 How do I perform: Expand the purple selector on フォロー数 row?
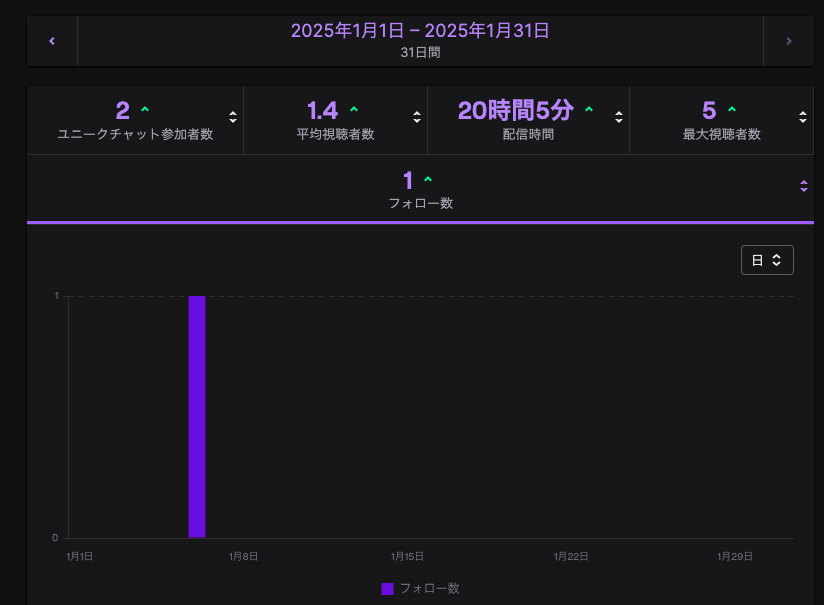[804, 186]
